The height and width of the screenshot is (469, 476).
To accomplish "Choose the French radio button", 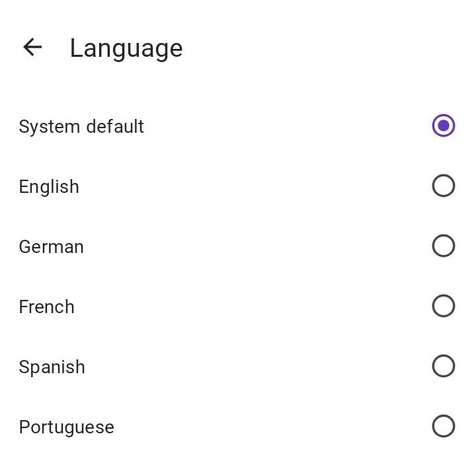I will pos(443,306).
